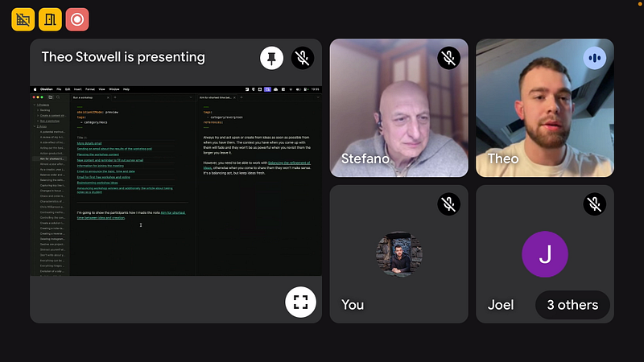
Task: Close the Run a workshop tab
Action: [108, 97]
